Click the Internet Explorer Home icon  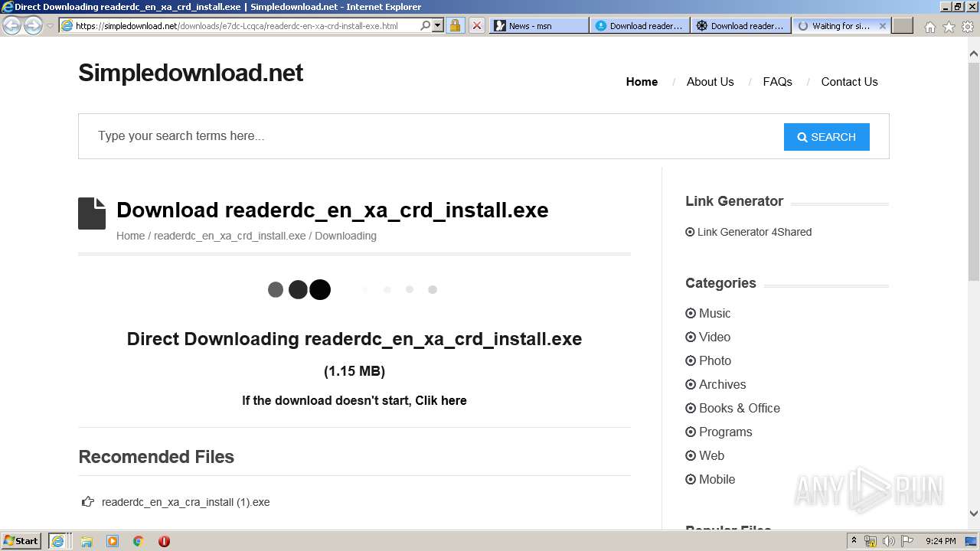[929, 27]
